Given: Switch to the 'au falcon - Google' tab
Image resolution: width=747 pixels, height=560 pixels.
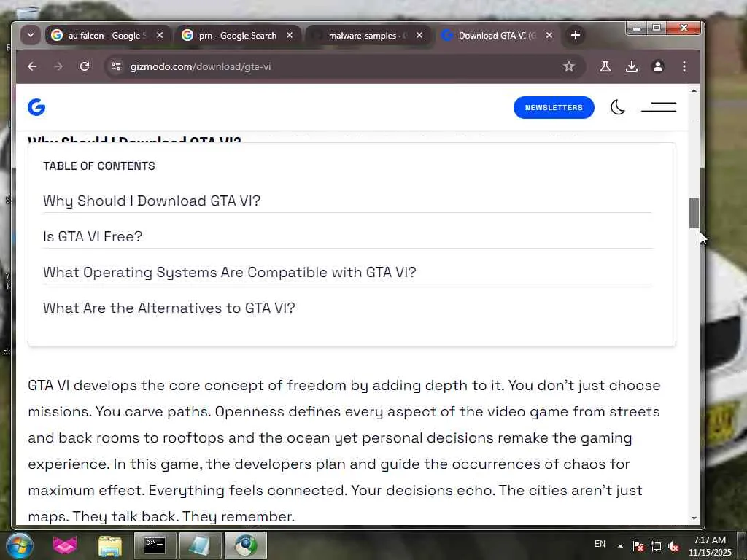Looking at the screenshot, I should (108, 35).
